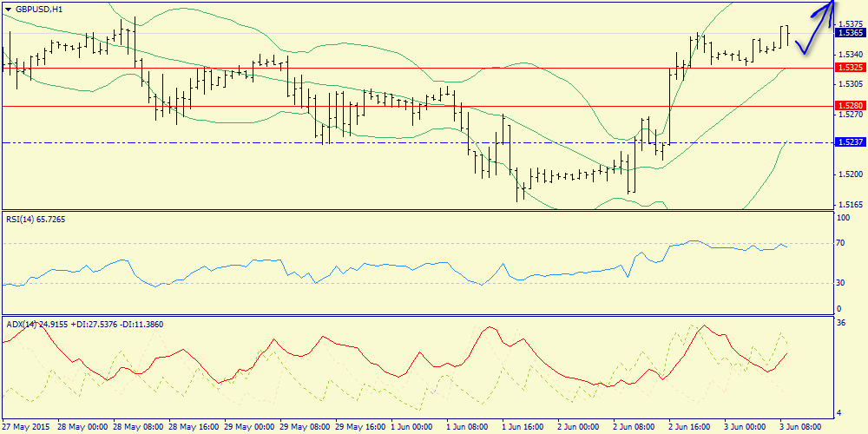Open the dropdown triangle beside GBPUSD,H1
Viewport: 868px width, 434px height.
pyautogui.click(x=8, y=9)
